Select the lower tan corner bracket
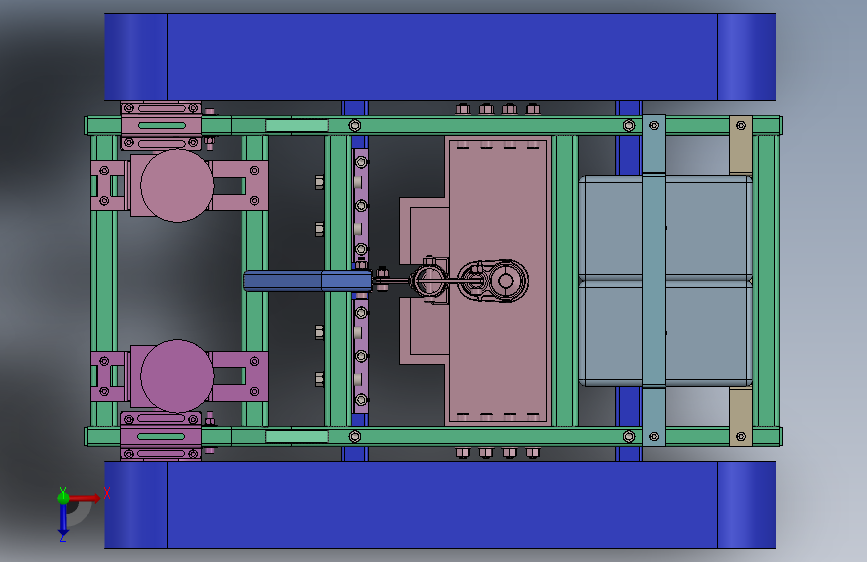Screen dimensions: 867x562 [x=741, y=416]
